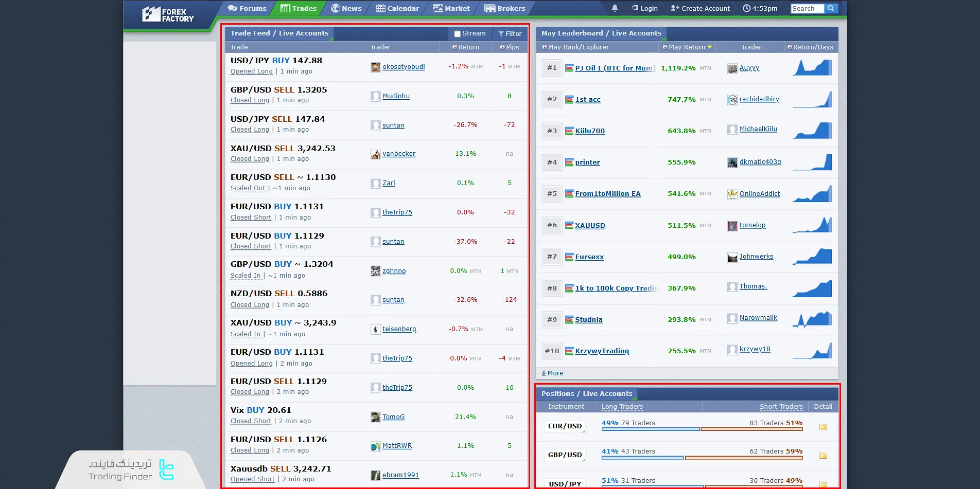Click Create Account link

coord(700,8)
